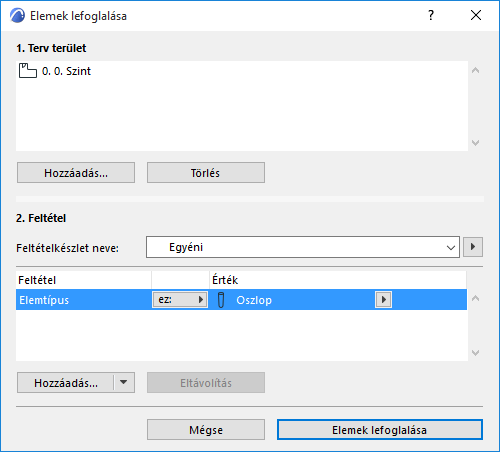
Task: Open help with the question mark button
Action: [x=431, y=15]
